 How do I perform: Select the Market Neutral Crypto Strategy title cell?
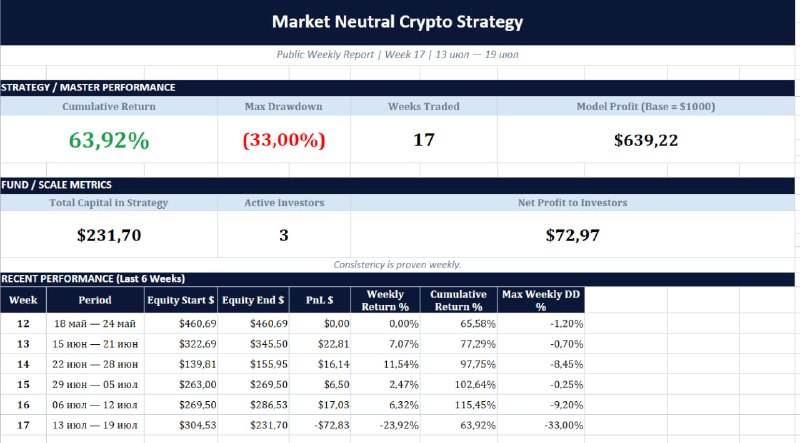[x=397, y=22]
